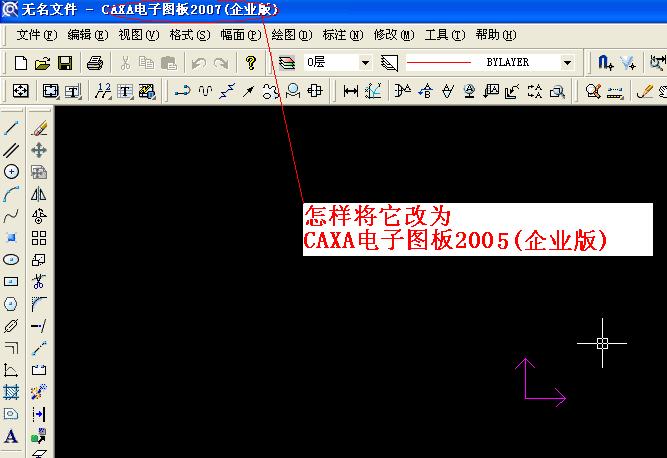Save file with the floppy disk icon
667x458 pixels.
[x=65, y=63]
